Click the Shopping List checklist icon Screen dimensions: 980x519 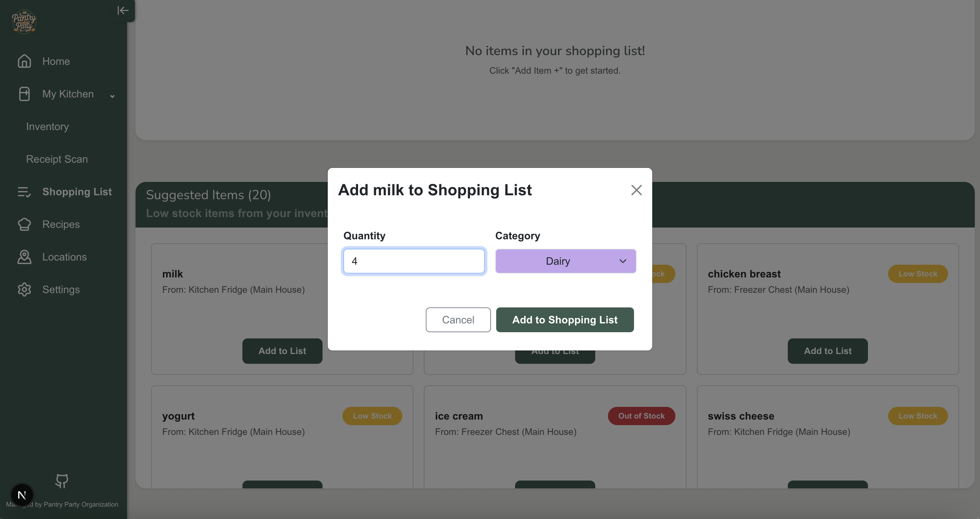coord(24,192)
